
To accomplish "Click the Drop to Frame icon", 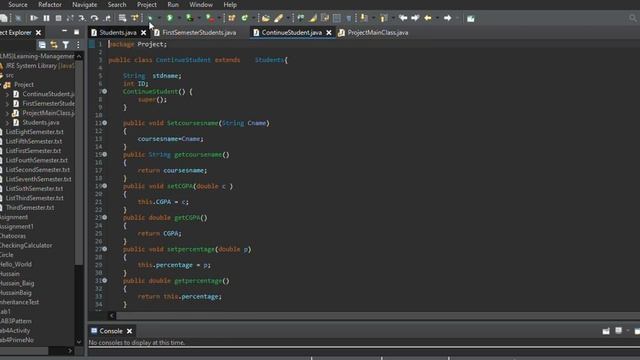I will click(x=122, y=18).
